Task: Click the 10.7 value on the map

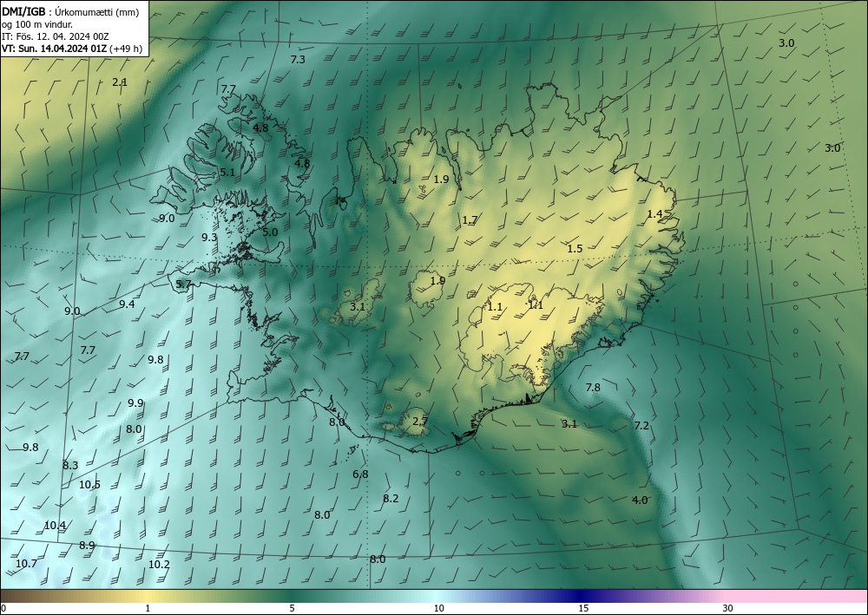Action: tap(26, 564)
